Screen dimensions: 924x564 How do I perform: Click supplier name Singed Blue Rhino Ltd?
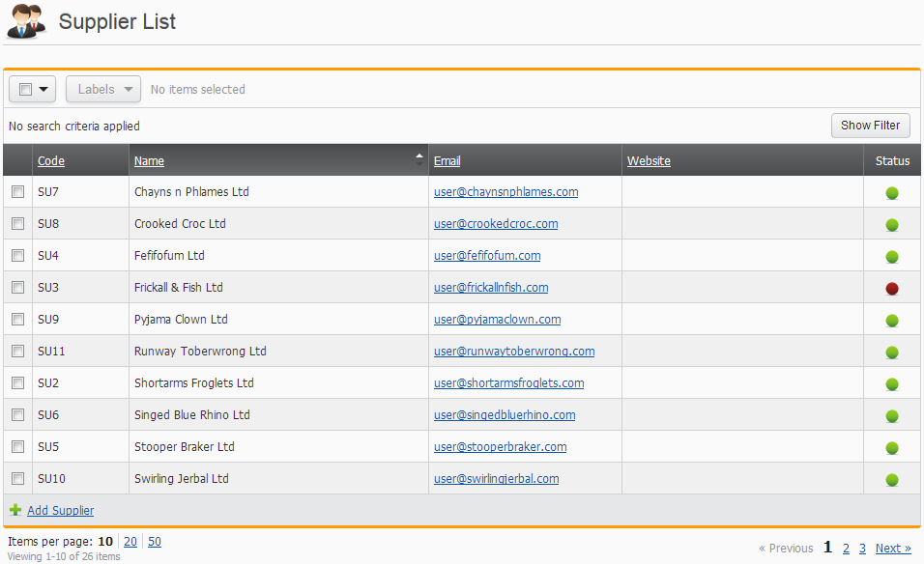192,414
